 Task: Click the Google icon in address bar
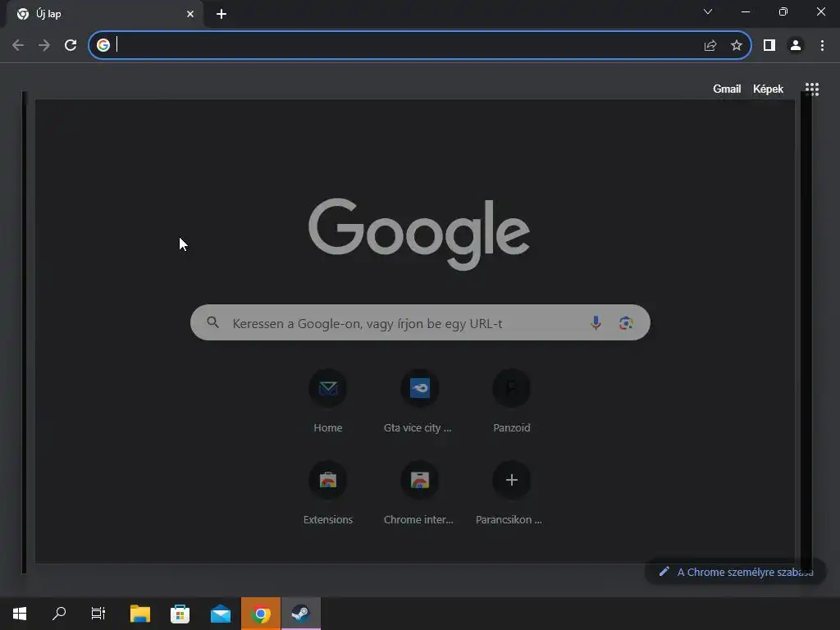tap(103, 45)
